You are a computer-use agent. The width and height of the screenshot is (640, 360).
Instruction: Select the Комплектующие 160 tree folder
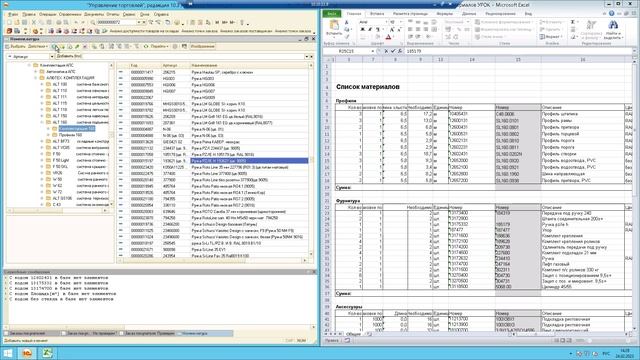click(76, 129)
